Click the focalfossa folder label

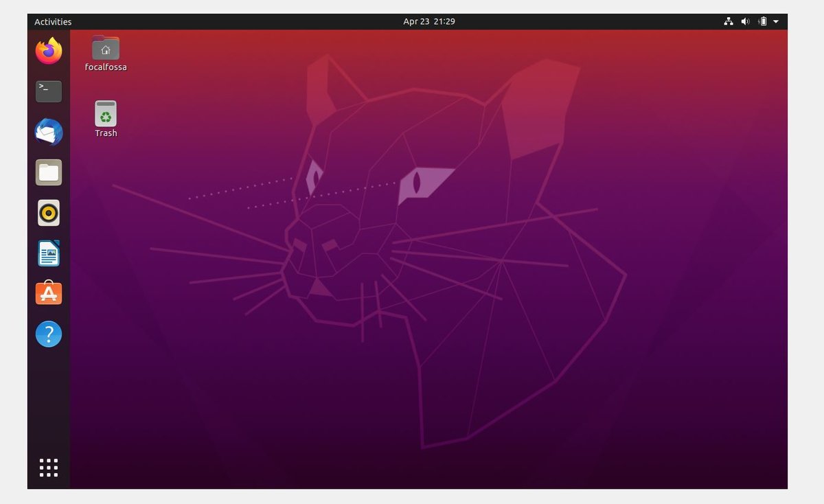(x=105, y=67)
